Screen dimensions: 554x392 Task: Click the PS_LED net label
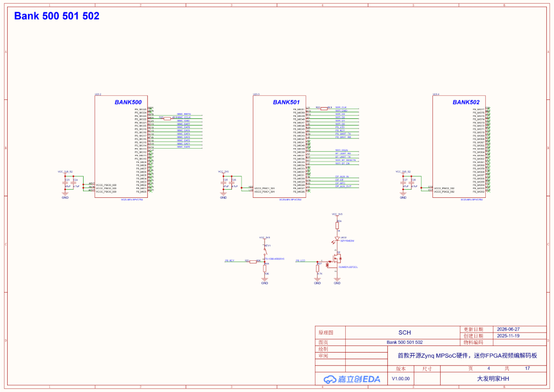(301, 261)
